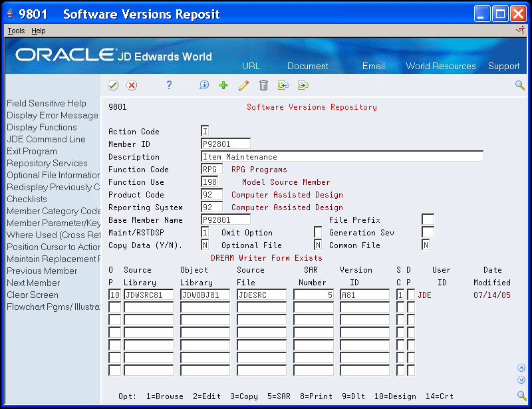532x409 pixels.
Task: Select Display Functions in sidebar
Action: pos(42,127)
